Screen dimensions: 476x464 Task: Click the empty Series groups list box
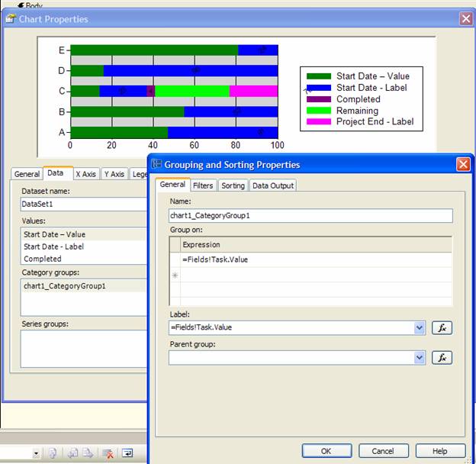(x=84, y=349)
